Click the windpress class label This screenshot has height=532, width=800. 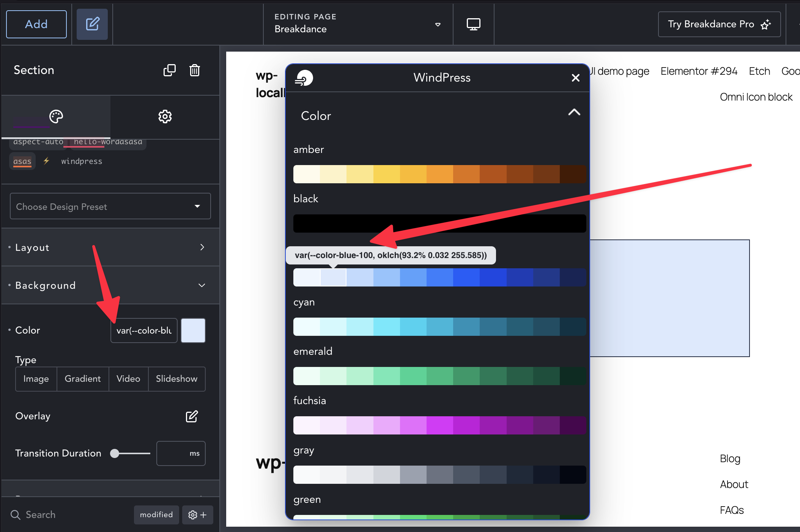(82, 161)
